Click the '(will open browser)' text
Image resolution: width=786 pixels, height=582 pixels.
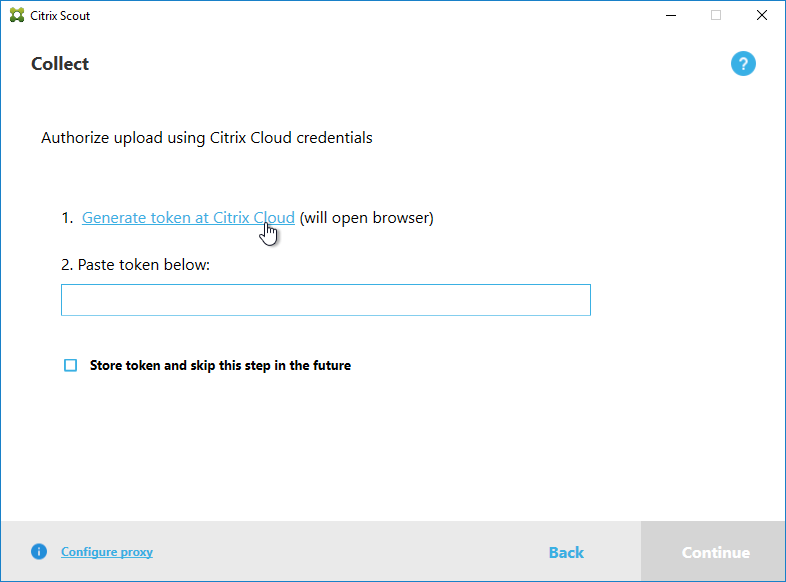(x=366, y=218)
